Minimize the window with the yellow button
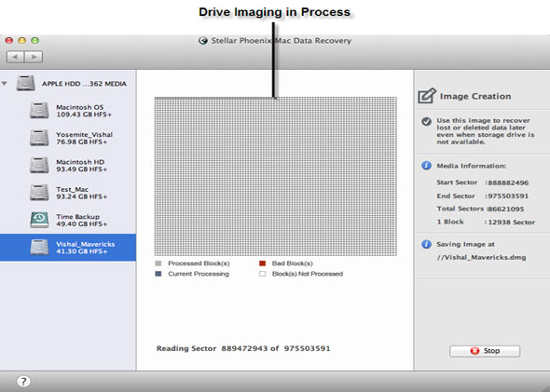This screenshot has height=392, width=550. coord(22,41)
